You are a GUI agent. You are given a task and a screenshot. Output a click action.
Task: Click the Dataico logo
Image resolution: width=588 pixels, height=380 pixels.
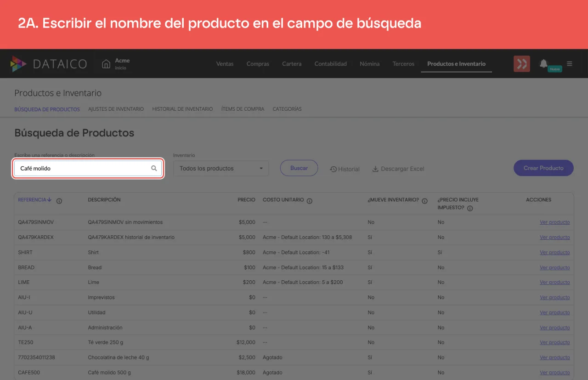coord(48,64)
